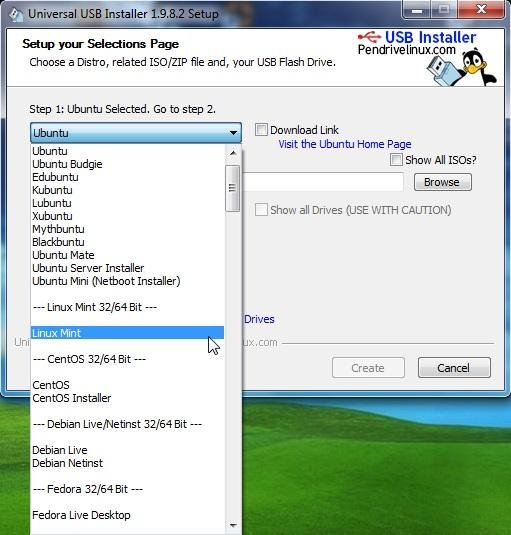Click the Browse button

click(x=442, y=182)
